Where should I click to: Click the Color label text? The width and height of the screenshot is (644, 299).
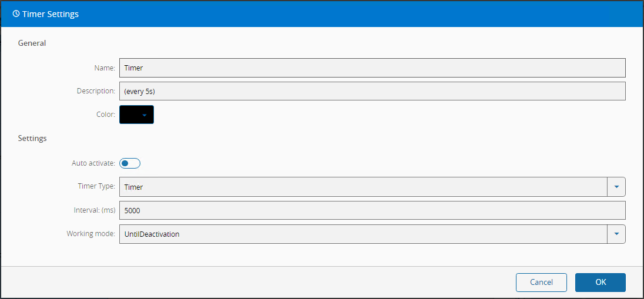coord(105,115)
